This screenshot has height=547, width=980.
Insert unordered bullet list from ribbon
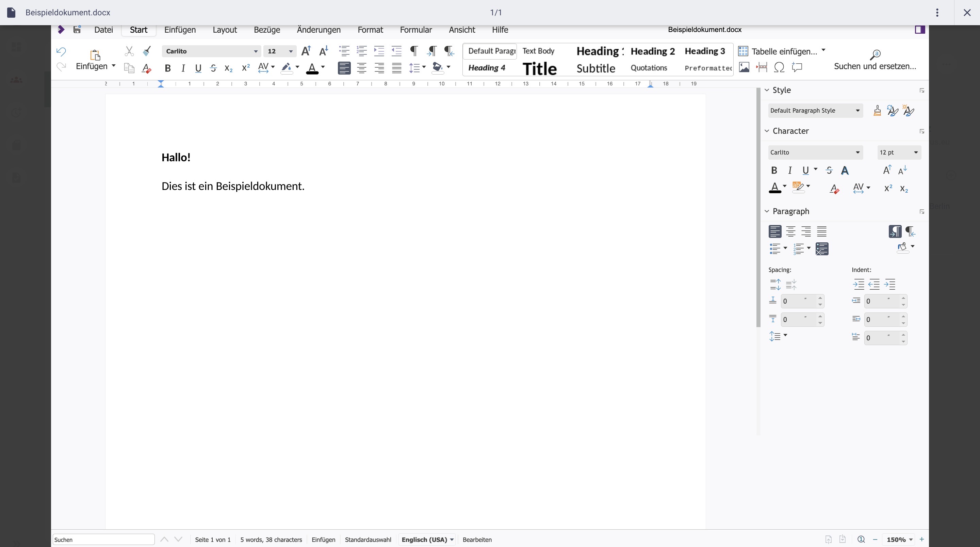(344, 51)
